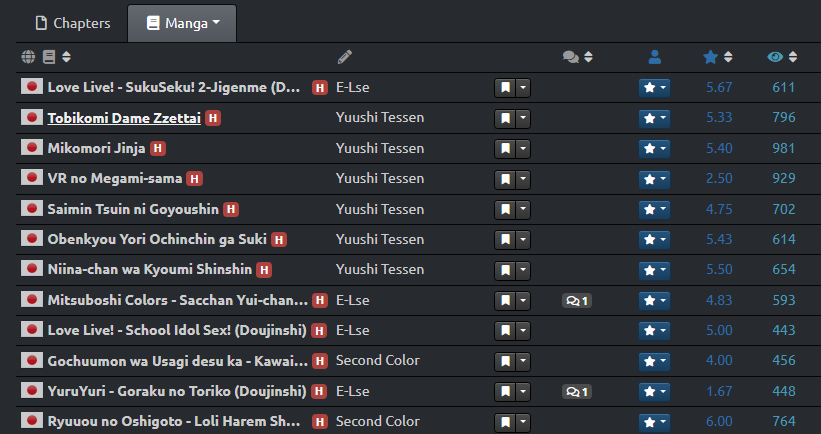821x434 pixels.
Task: Click the Japanese flag beside Mikomori Jinja
Action: (x=32, y=148)
